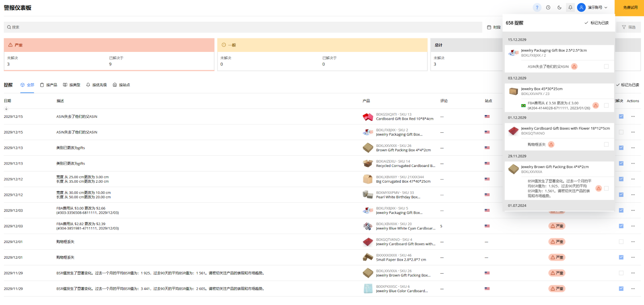Click the circle icon in 一般 card header
The width and height of the screenshot is (644, 305).
click(x=224, y=45)
